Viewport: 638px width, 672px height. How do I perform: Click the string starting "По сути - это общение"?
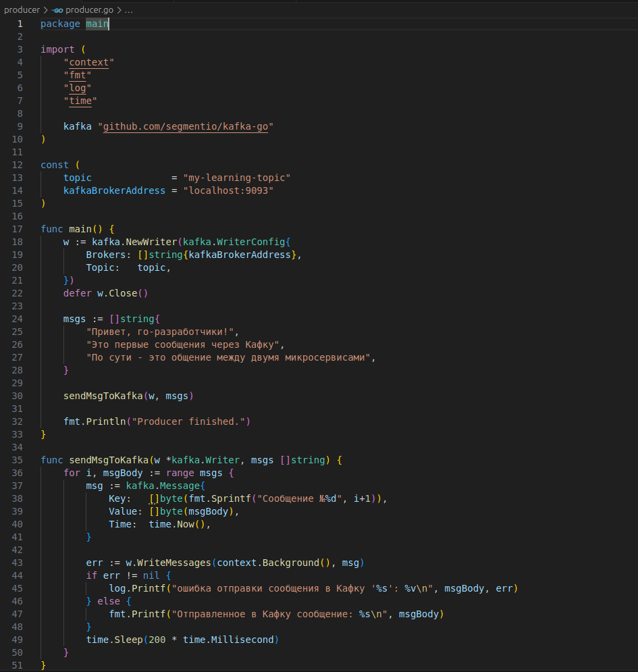click(x=228, y=357)
